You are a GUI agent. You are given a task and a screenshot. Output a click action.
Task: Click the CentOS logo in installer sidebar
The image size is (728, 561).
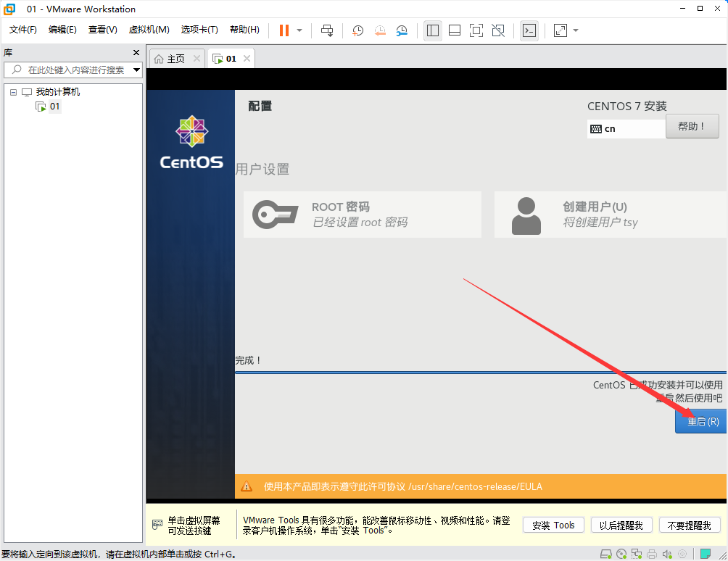[191, 142]
